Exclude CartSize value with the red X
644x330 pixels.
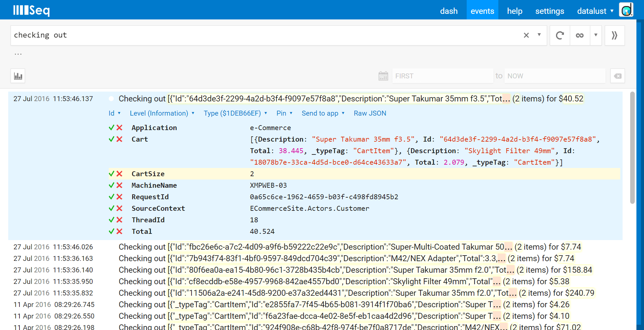point(119,174)
